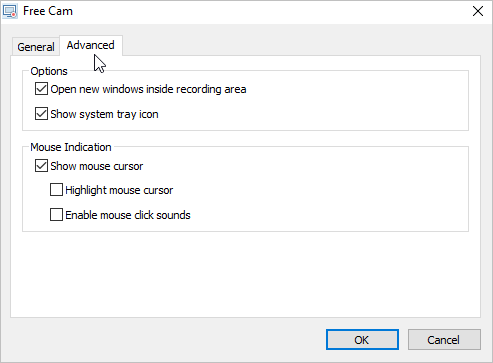The image size is (493, 363).
Task: Discard changes with the Cancel button
Action: pyautogui.click(x=444, y=340)
